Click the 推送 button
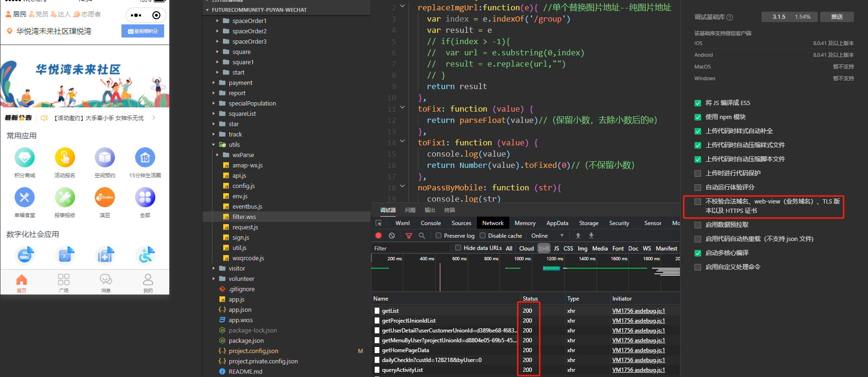 [x=837, y=17]
